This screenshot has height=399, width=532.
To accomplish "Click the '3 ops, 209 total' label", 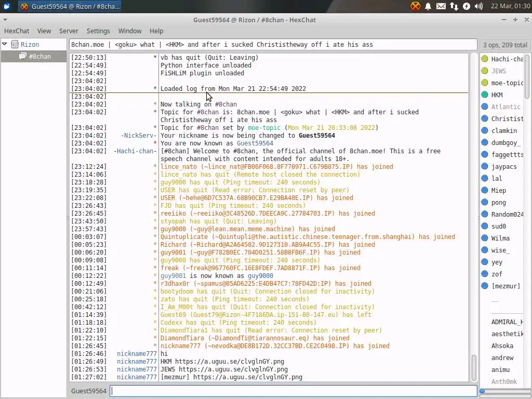I will (505, 45).
